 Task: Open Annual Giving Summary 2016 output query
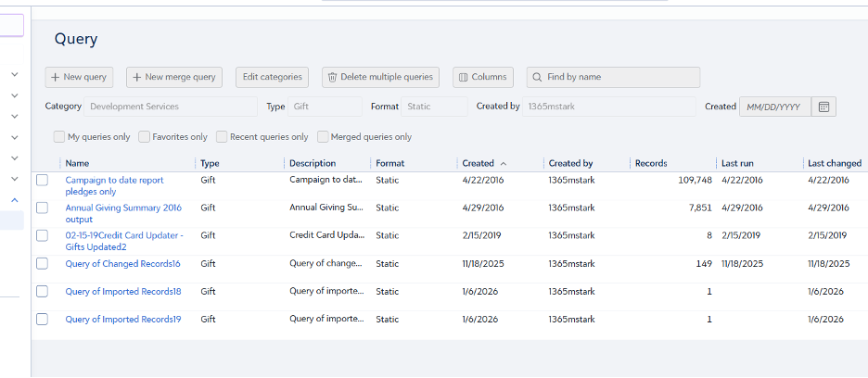[x=123, y=214]
